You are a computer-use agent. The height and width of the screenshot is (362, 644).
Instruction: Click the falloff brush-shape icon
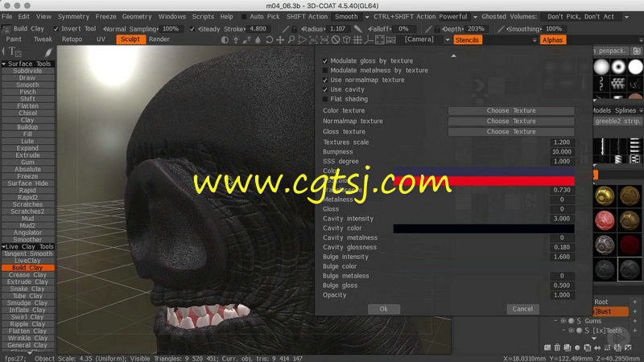click(x=357, y=29)
